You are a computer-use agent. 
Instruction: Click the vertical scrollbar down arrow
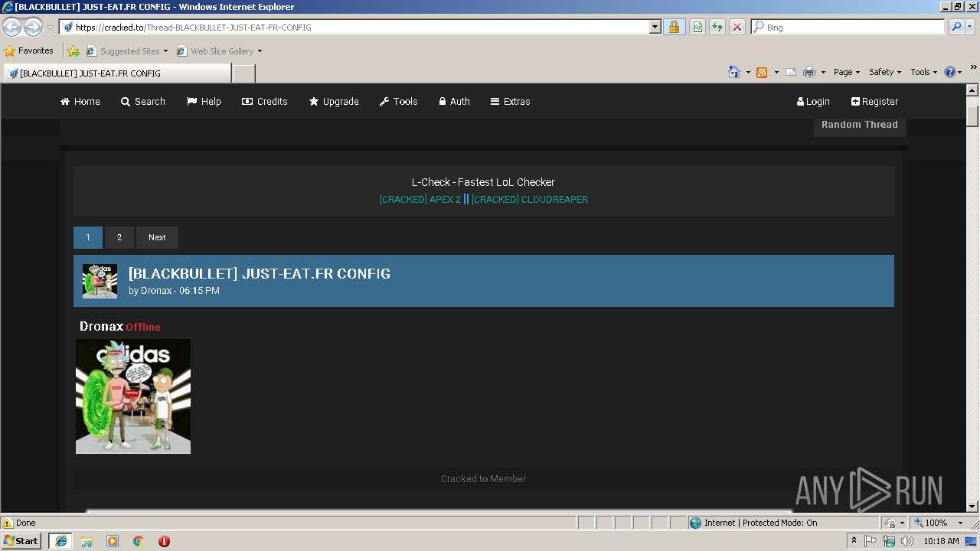tap(973, 507)
